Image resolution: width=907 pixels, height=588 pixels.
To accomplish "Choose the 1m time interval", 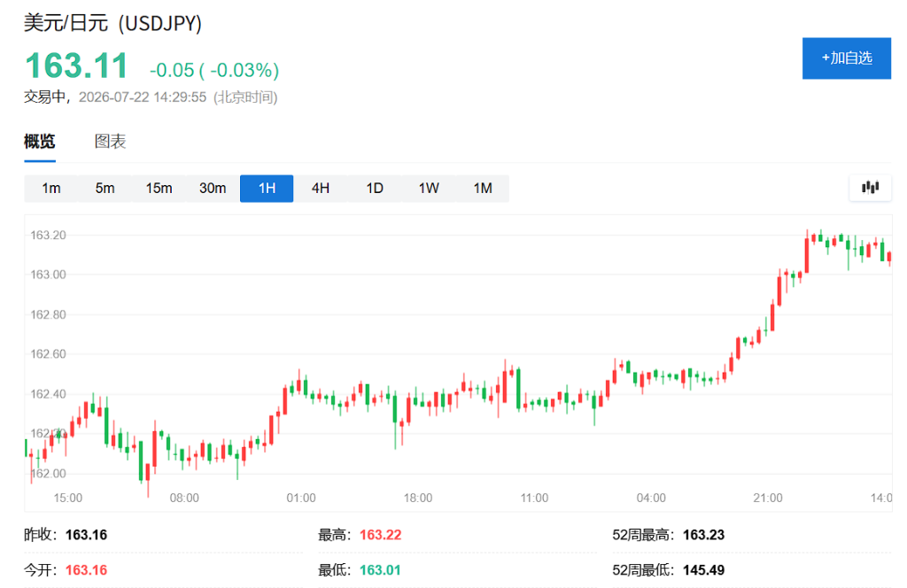I will click(50, 188).
